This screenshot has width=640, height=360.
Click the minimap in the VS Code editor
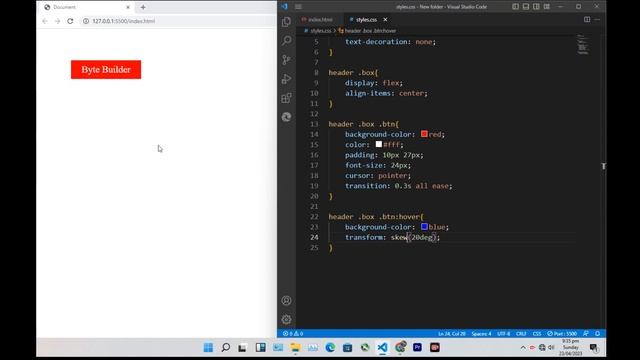click(583, 44)
